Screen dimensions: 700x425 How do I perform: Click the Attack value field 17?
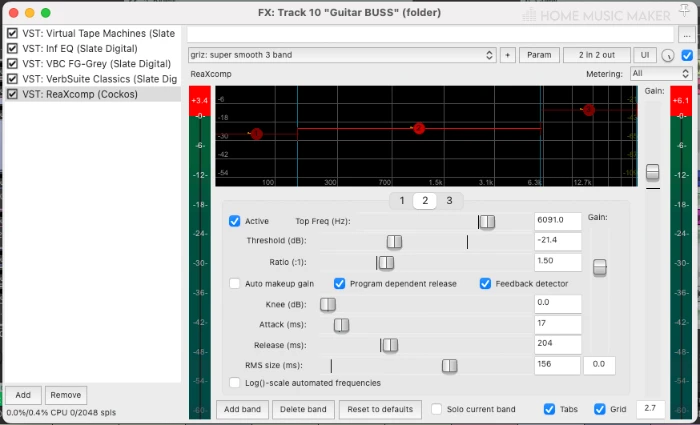tap(558, 325)
